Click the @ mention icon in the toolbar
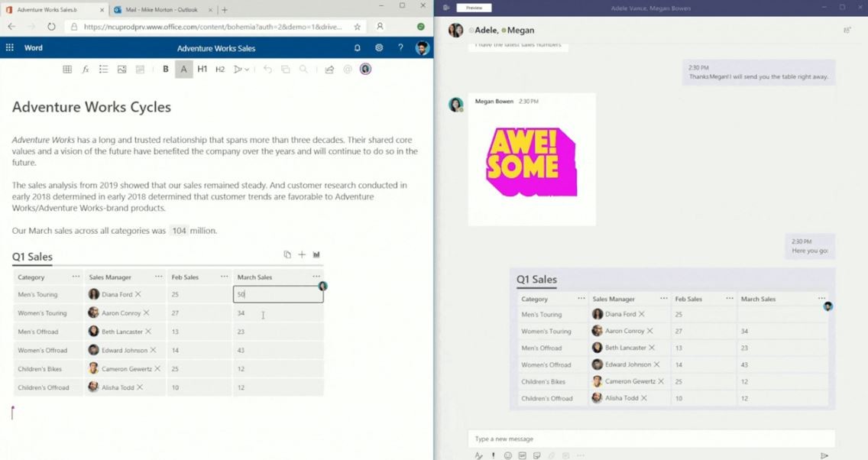This screenshot has height=460, width=868. pyautogui.click(x=348, y=70)
